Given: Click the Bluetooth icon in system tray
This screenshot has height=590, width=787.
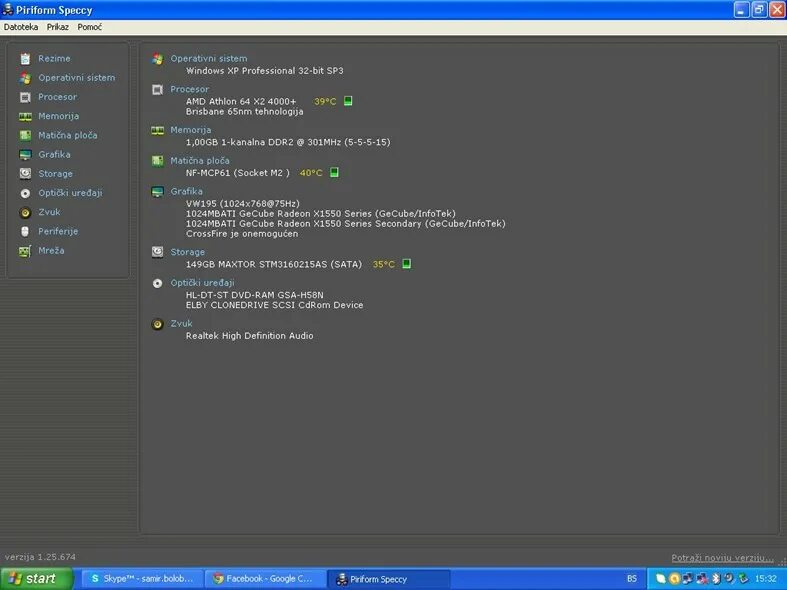Looking at the screenshot, I should (x=716, y=578).
